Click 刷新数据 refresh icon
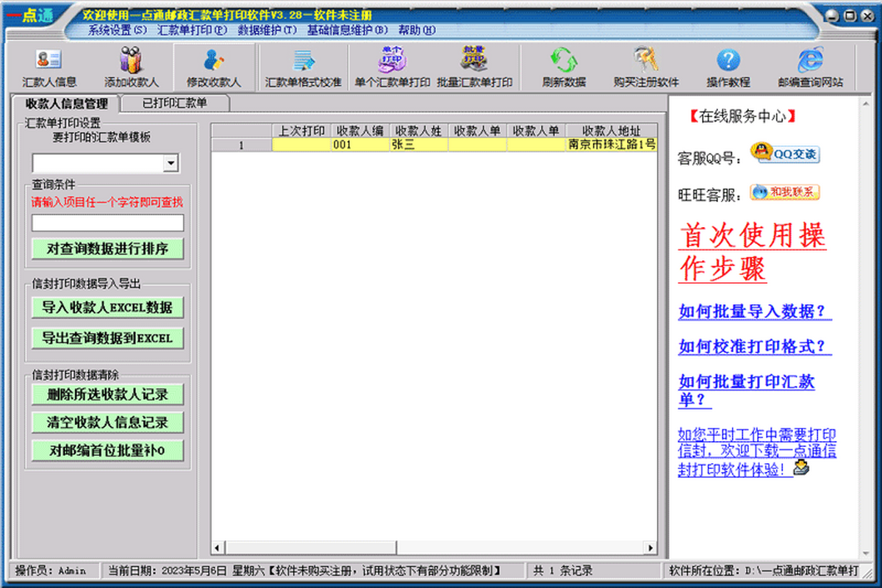 (x=564, y=68)
